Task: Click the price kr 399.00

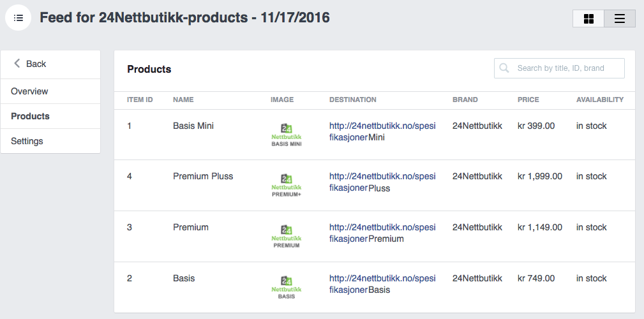Action: [536, 126]
